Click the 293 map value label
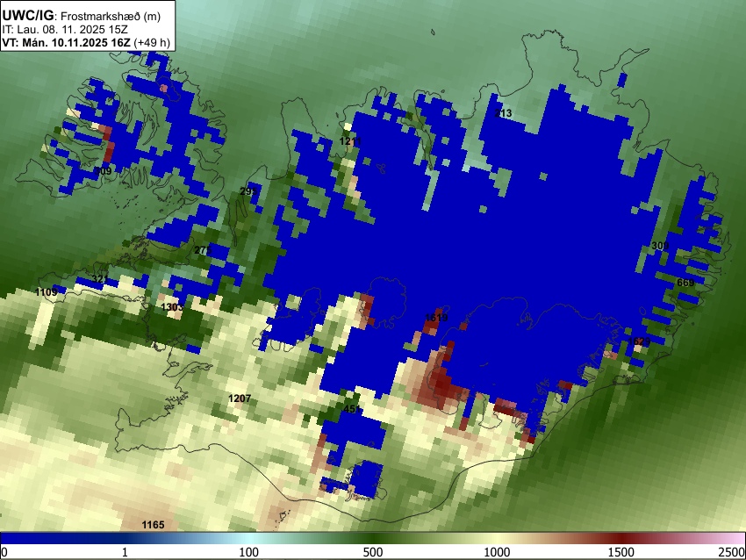The width and height of the screenshot is (746, 560). coord(249,191)
